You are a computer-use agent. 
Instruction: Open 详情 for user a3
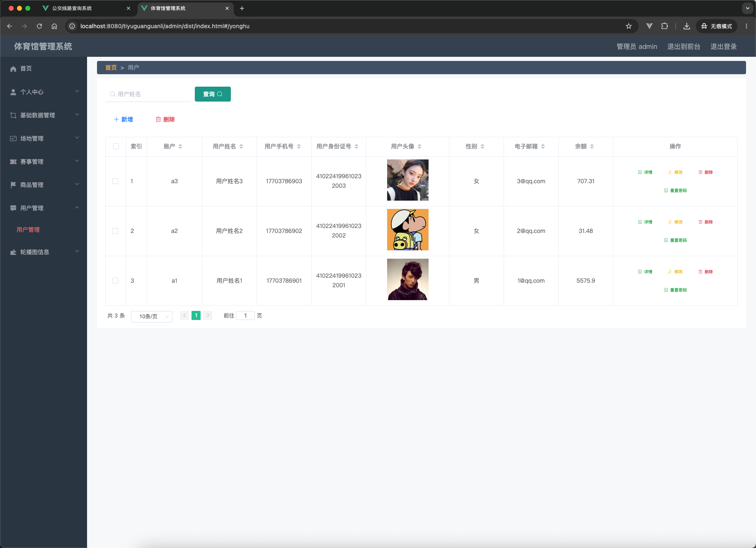point(645,172)
